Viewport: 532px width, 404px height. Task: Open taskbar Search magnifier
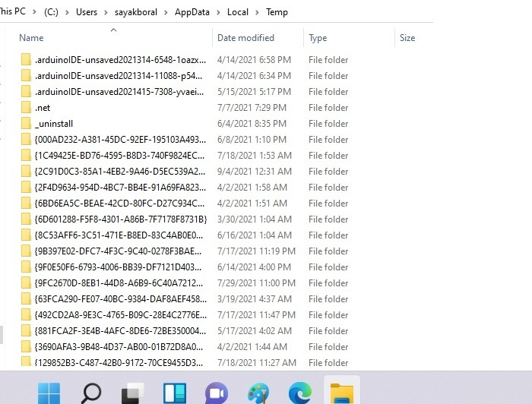[x=91, y=394]
